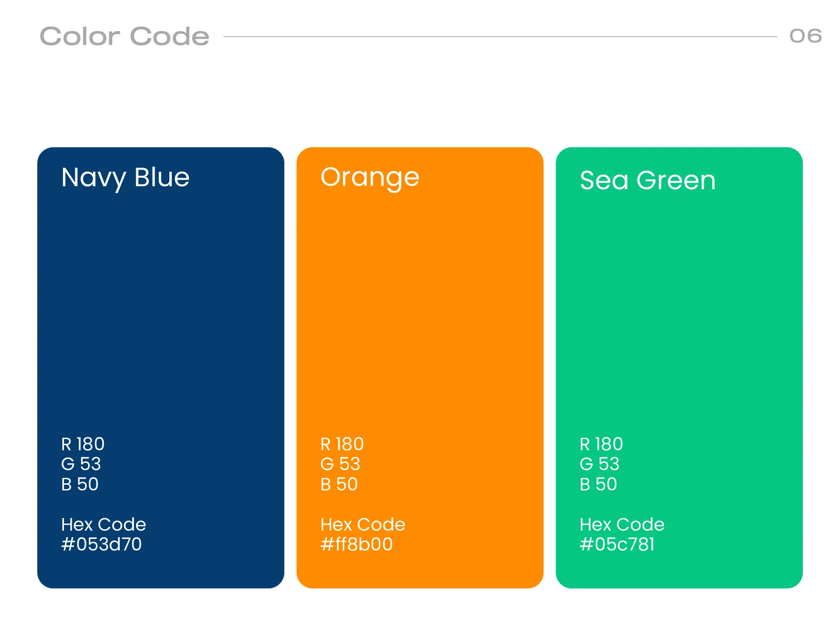Viewport: 840px width, 630px height.
Task: Select the "Navy Blue" title text
Action: [125, 178]
